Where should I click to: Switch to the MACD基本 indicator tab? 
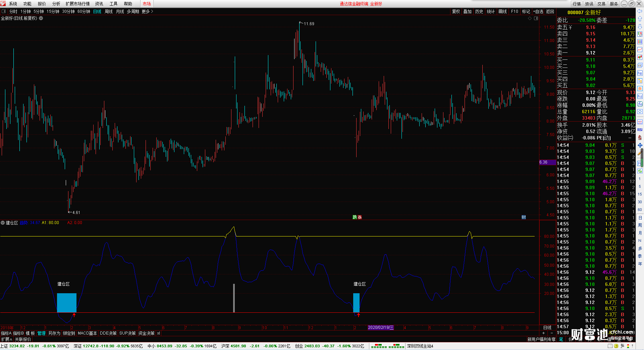coord(87,333)
